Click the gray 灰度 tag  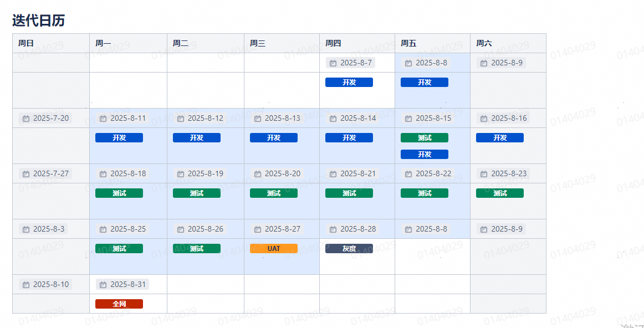(349, 249)
